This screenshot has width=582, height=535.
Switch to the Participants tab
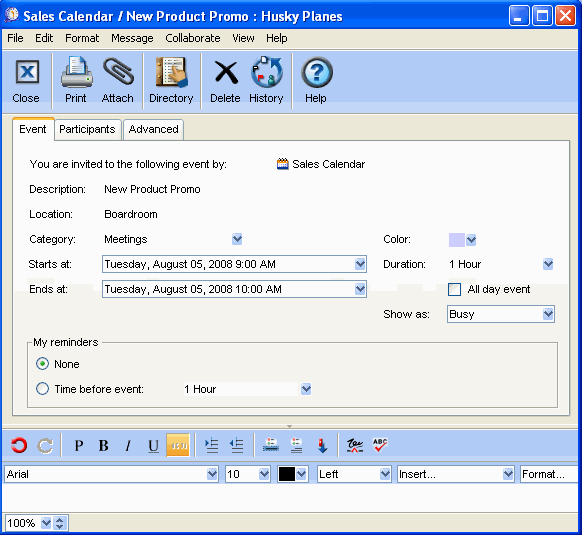87,130
